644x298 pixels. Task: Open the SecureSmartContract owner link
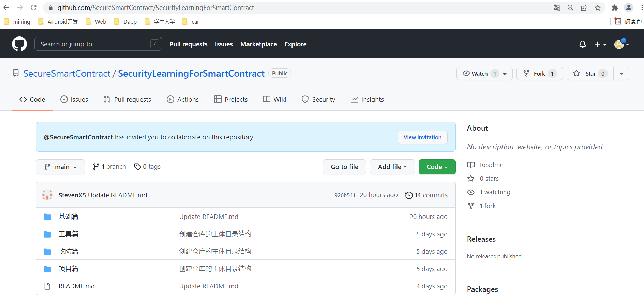click(x=67, y=73)
